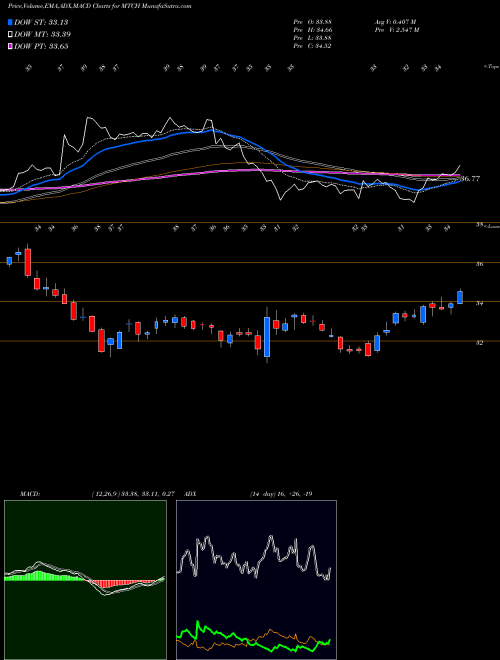Image resolution: width=500 pixels, height=660 pixels.
Task: Click the last blue candlestick on the price chart
Action: 460,297
